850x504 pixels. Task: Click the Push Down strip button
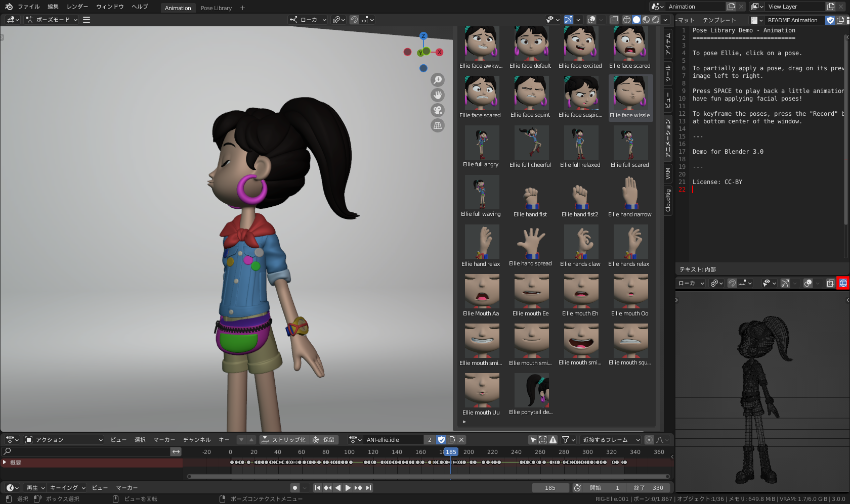[x=284, y=440]
